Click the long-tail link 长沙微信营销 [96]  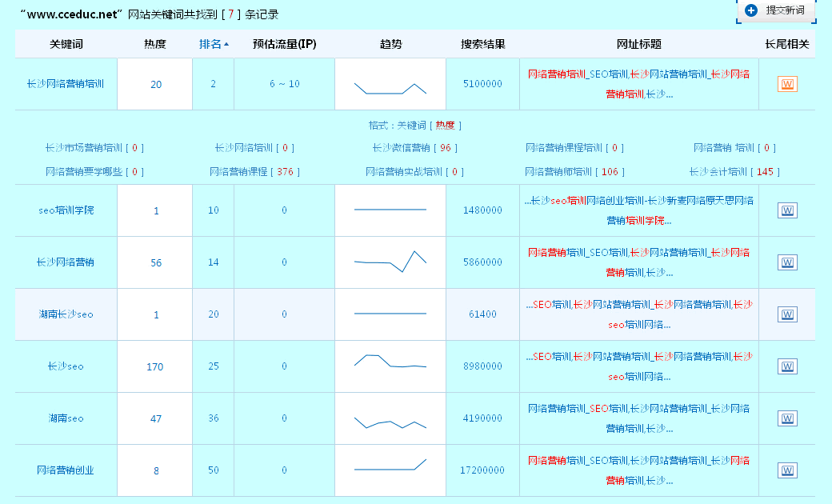pyautogui.click(x=415, y=147)
